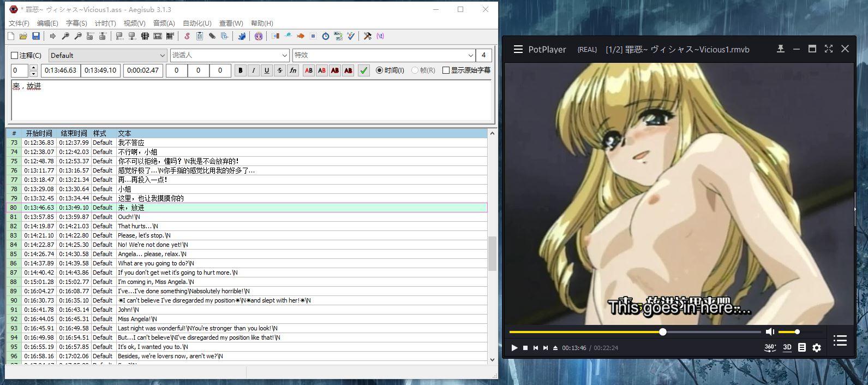Run Spell Checker icon

pos(351,36)
